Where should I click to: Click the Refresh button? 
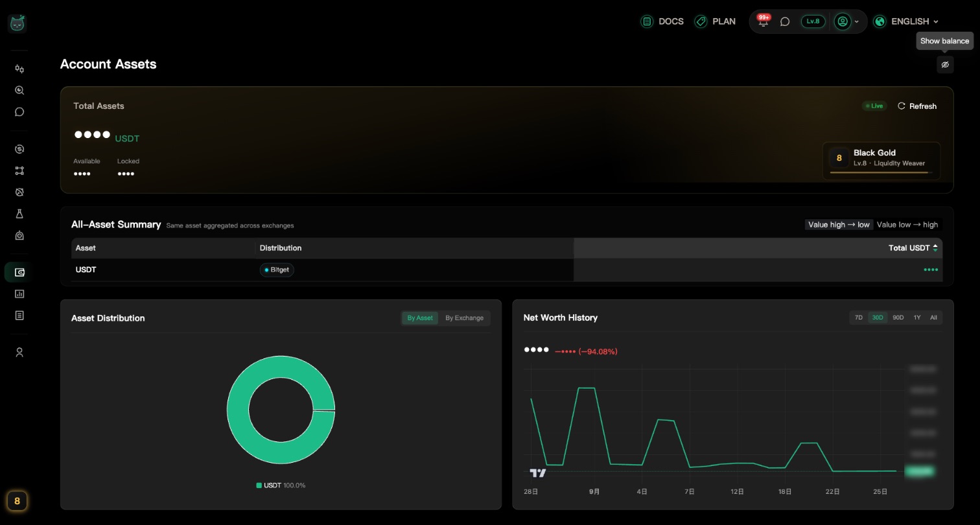(x=917, y=106)
